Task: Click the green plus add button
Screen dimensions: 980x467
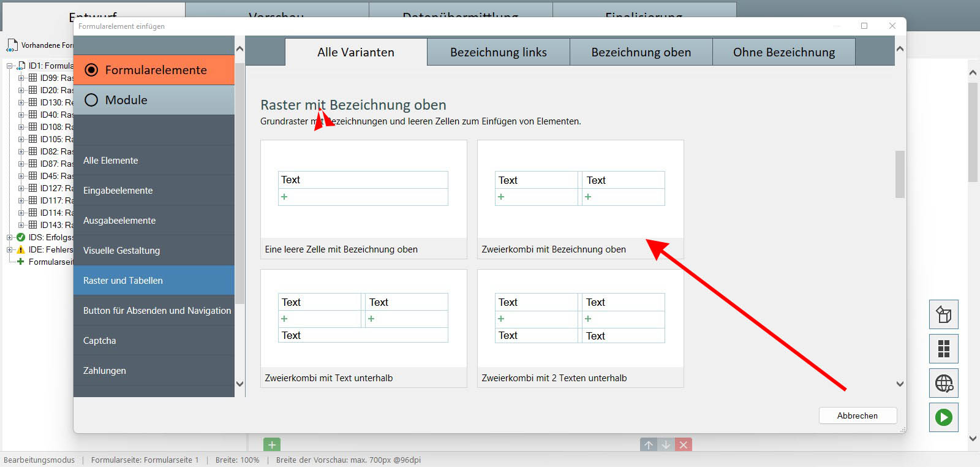Action: [272, 445]
